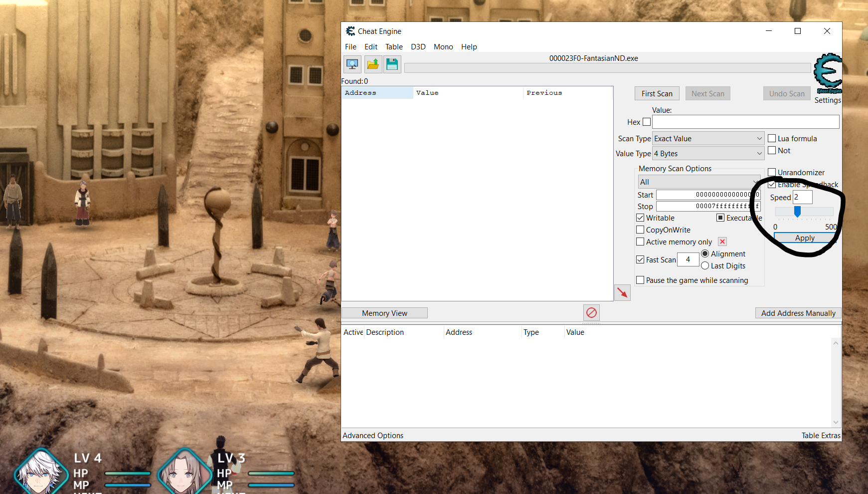This screenshot has width=868, height=494.
Task: Enable the Unrandomizer option
Action: coord(772,172)
